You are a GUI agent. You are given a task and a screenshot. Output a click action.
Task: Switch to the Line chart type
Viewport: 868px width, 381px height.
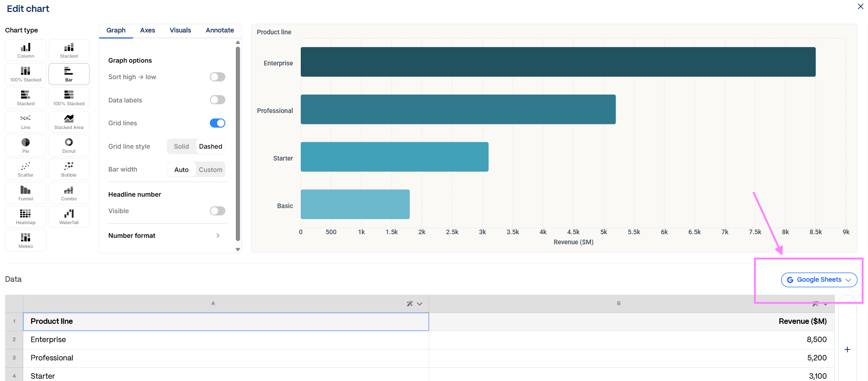pos(26,122)
